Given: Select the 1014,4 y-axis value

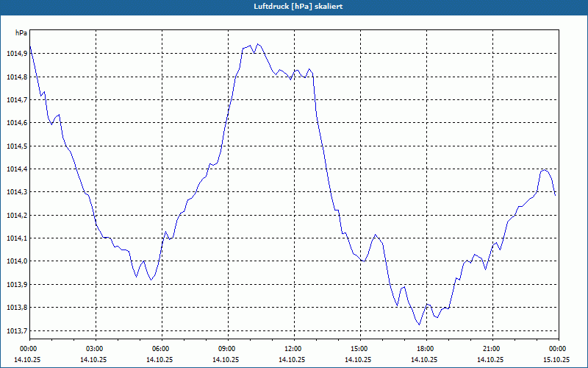Looking at the screenshot, I should (x=17, y=169).
